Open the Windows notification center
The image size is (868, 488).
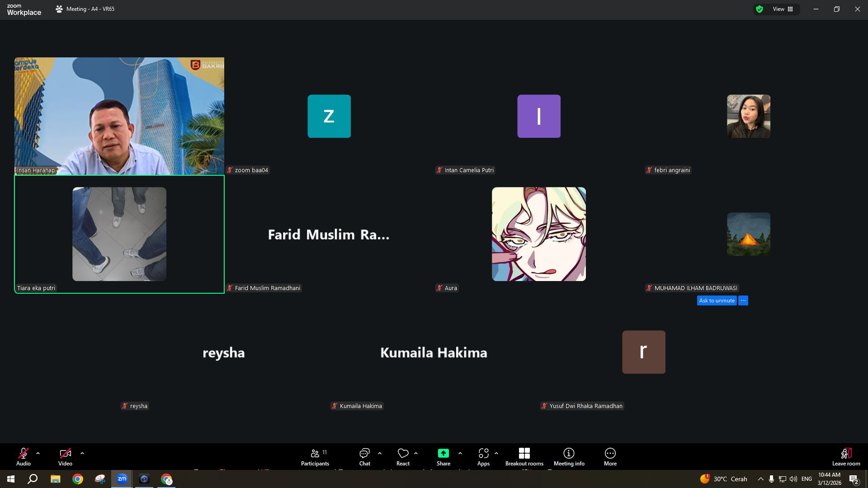[854, 479]
